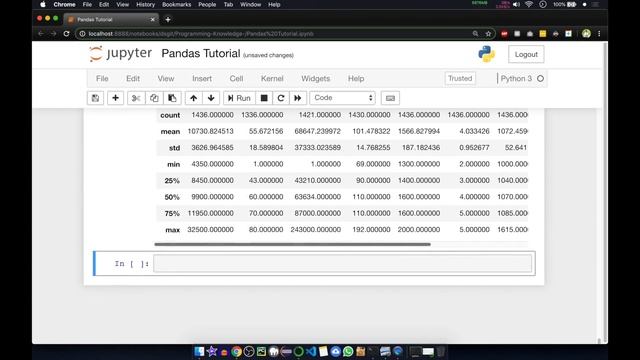Go back in Chrome
This screenshot has width=640, height=360.
pos(41,34)
